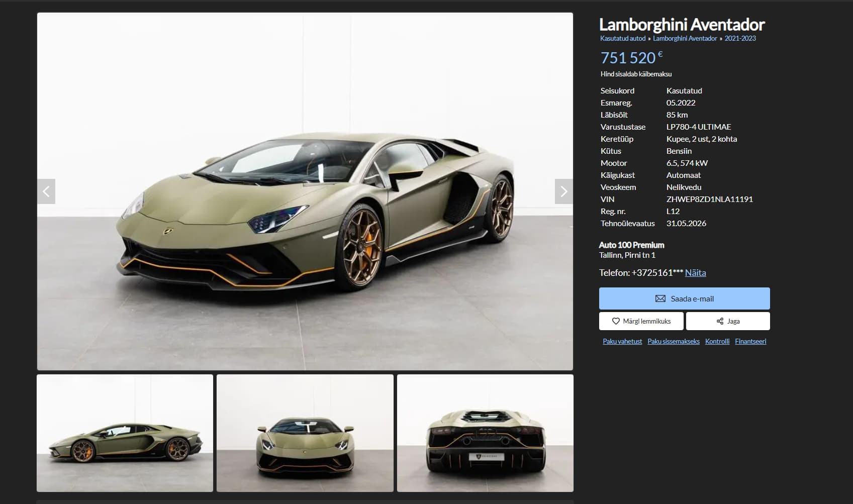
Task: Click the gearbox value Automaat
Action: coord(683,175)
